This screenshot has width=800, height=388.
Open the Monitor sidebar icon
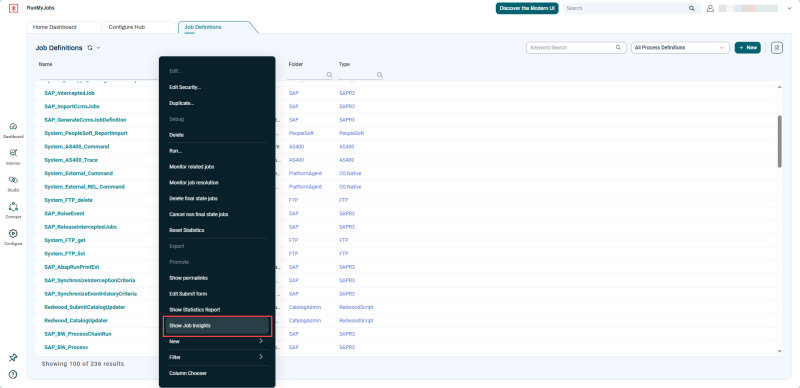(13, 153)
